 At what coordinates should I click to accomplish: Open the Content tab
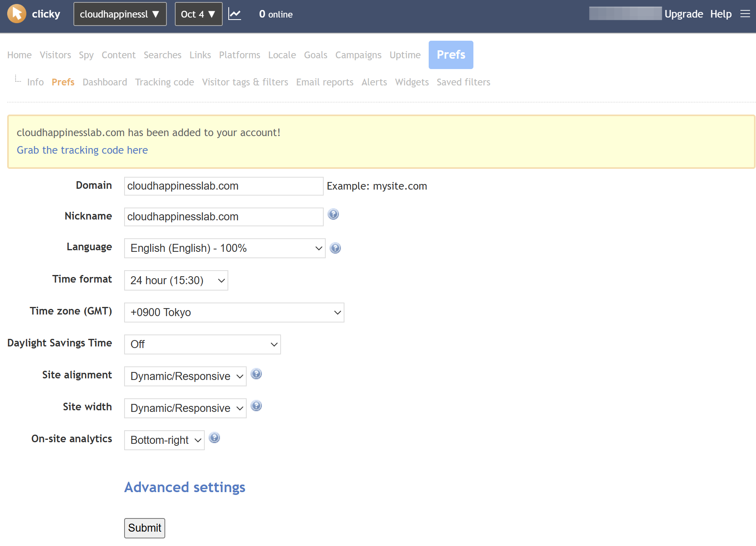(x=119, y=55)
